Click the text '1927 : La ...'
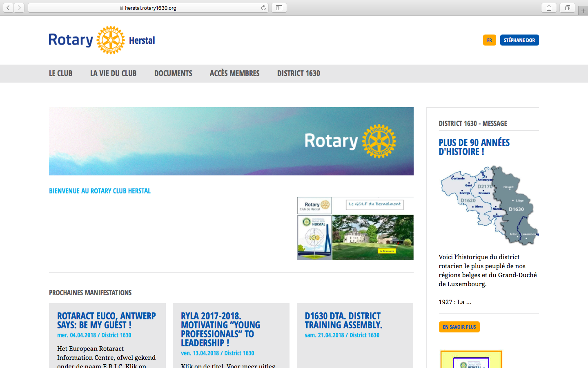This screenshot has height=368, width=588. pyautogui.click(x=455, y=302)
